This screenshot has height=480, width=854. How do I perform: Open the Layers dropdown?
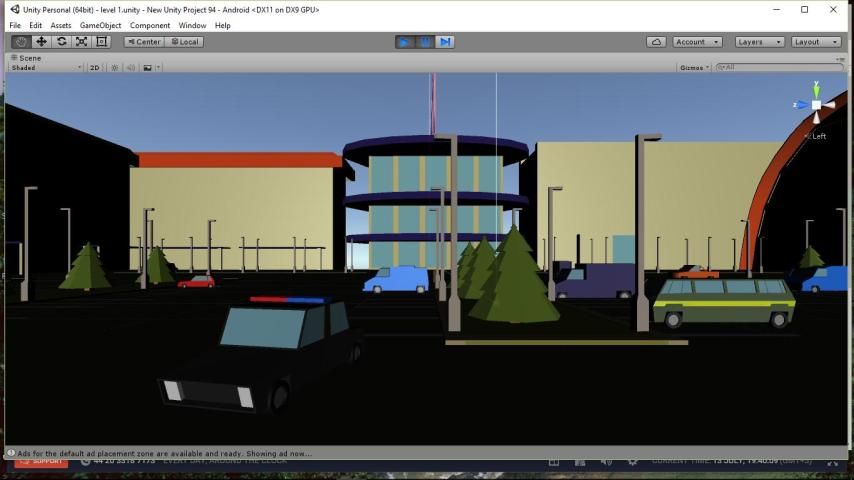point(758,42)
